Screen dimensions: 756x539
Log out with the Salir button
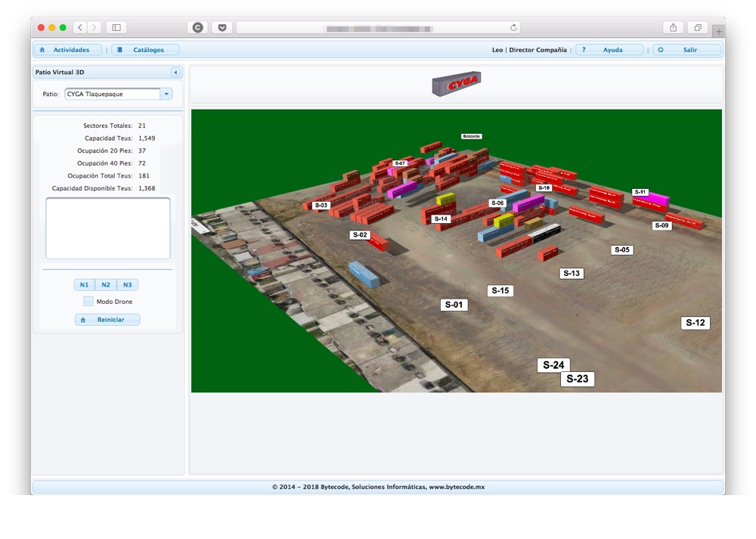[687, 50]
